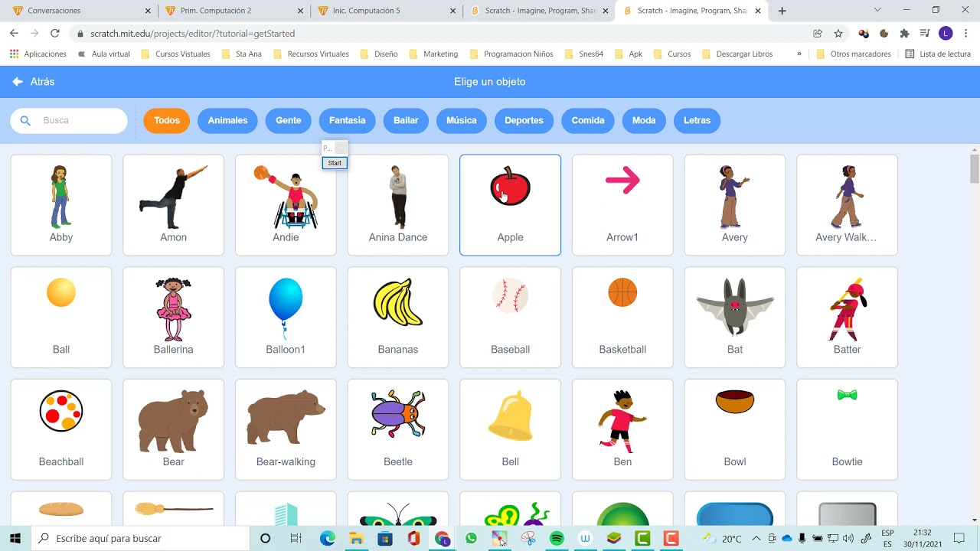Open the Programacion Niños bookmark folder

511,54
